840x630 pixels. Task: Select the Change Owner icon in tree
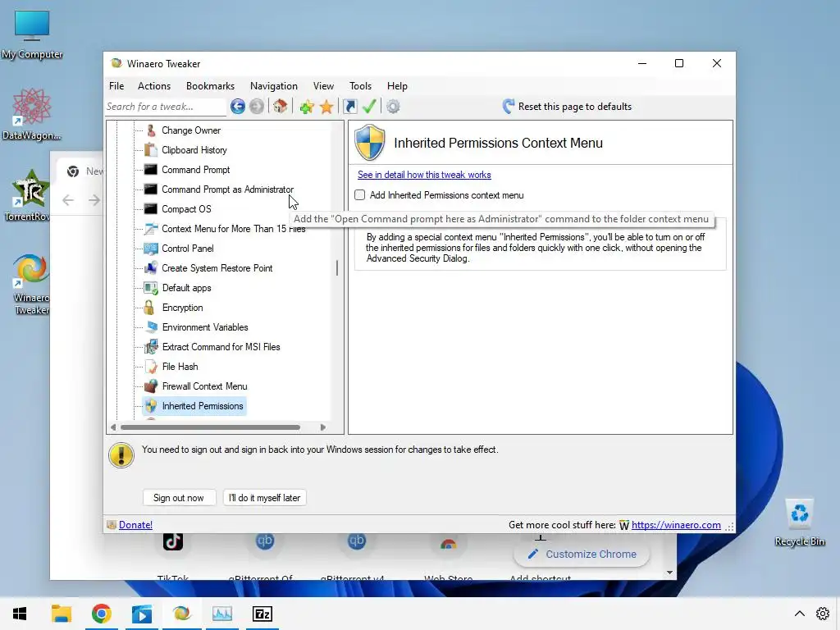click(x=151, y=130)
